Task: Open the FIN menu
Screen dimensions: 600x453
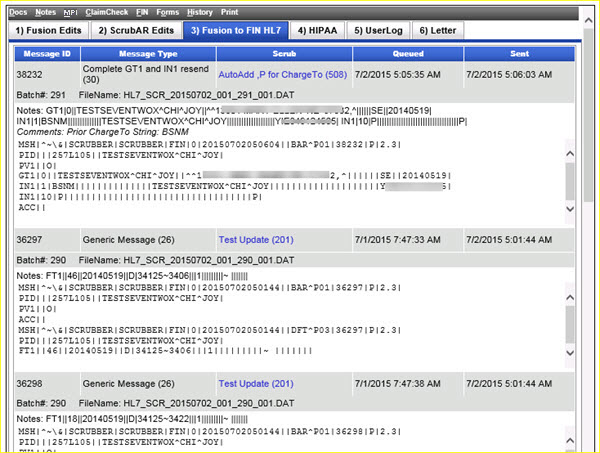Action: pyautogui.click(x=143, y=12)
